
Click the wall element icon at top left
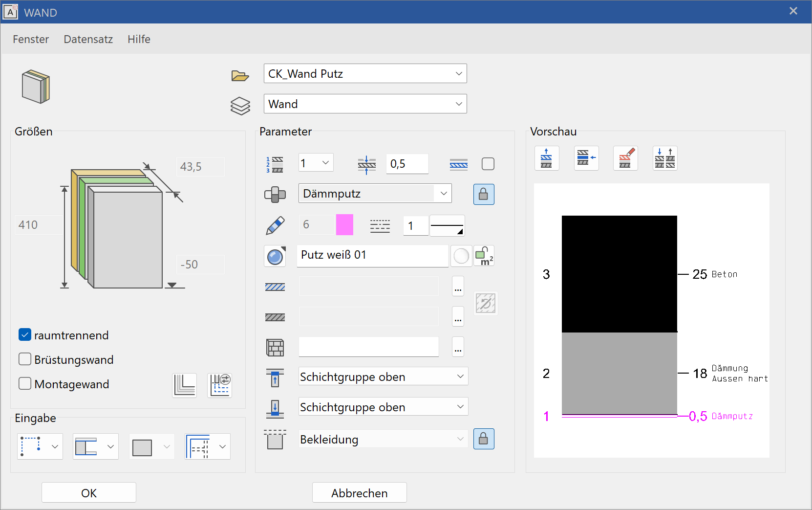pyautogui.click(x=36, y=87)
